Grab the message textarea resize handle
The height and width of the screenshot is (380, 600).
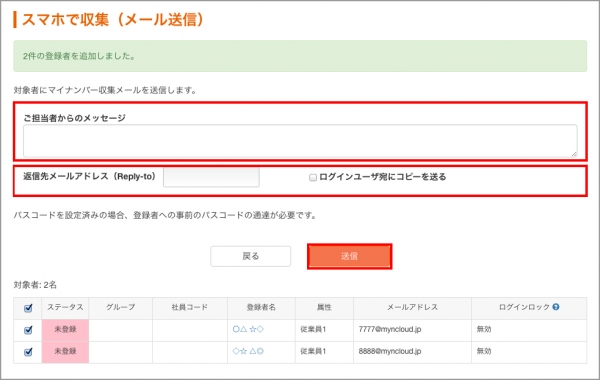pos(574,154)
